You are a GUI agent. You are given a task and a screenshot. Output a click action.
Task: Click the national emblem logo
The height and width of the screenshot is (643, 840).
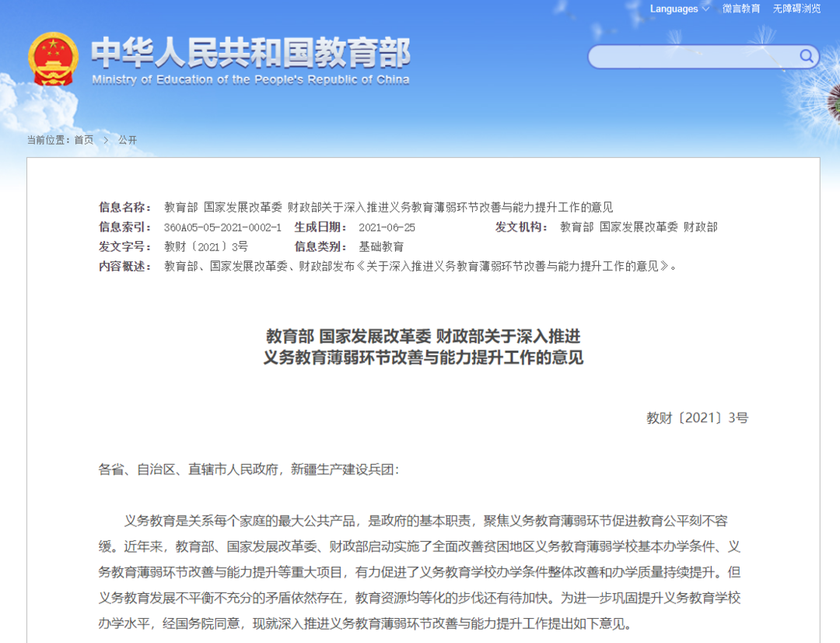(53, 59)
